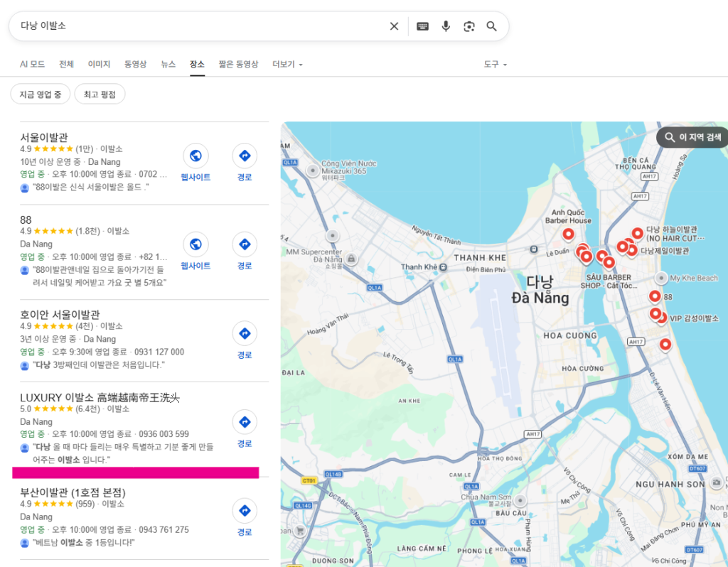Open the 전체 results tab
The width and height of the screenshot is (728, 567).
coord(66,64)
